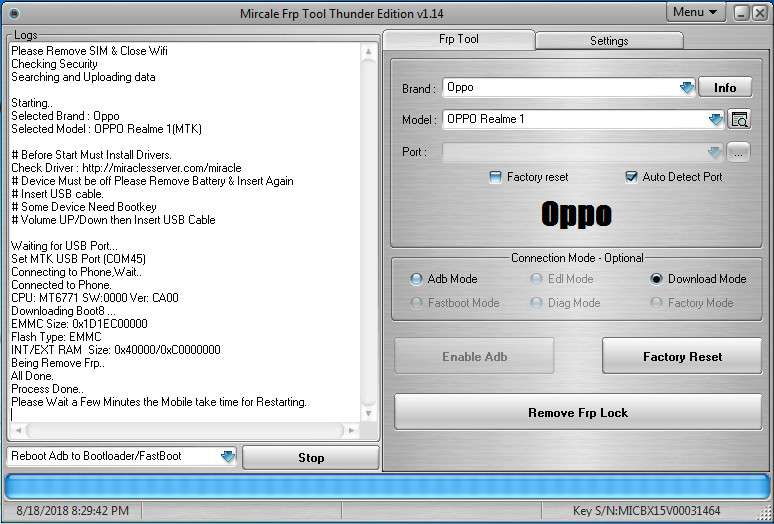Click the app icon in title bar

[x=15, y=13]
